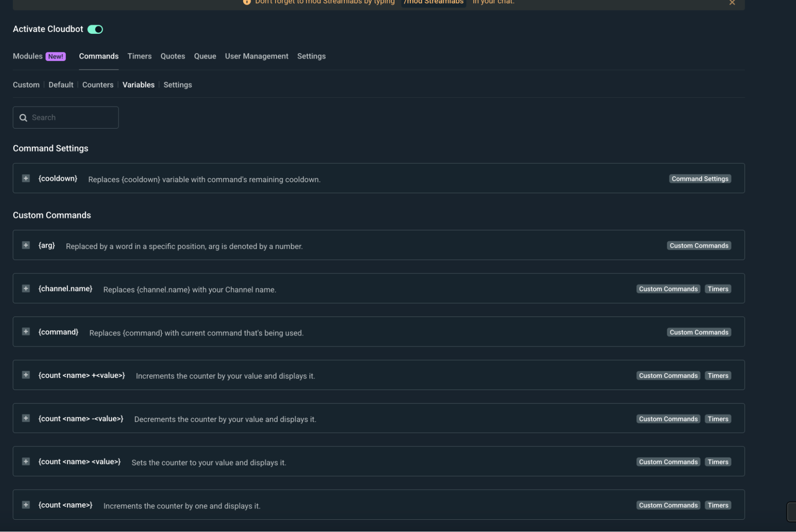Click the Custom Commands tag on the {arg} row
The image size is (796, 532).
(698, 246)
